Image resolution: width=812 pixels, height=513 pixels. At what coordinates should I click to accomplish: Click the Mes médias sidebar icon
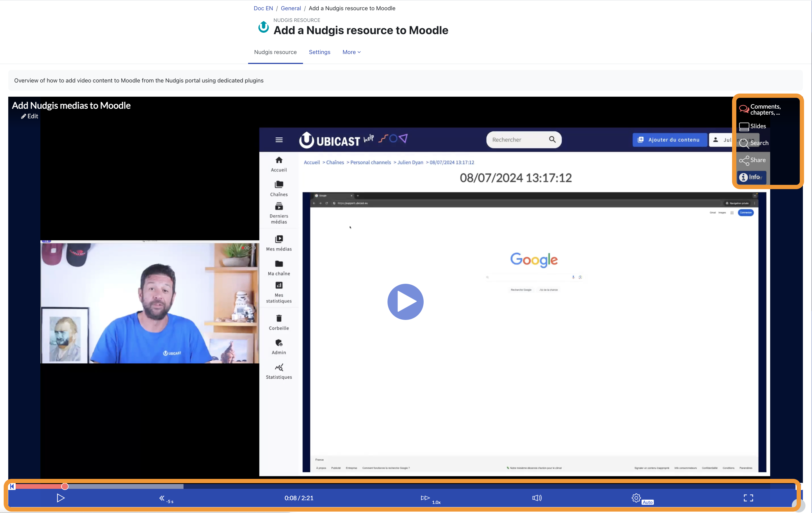point(279,239)
